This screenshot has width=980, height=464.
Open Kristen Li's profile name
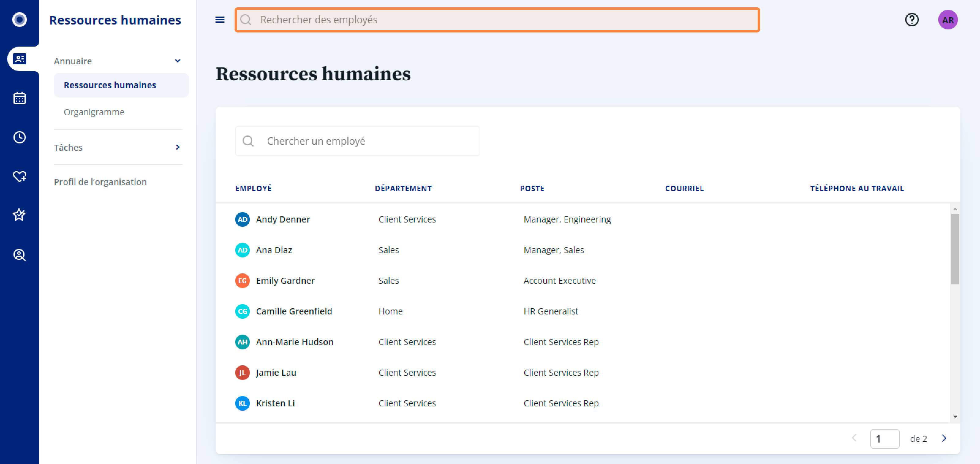point(275,404)
